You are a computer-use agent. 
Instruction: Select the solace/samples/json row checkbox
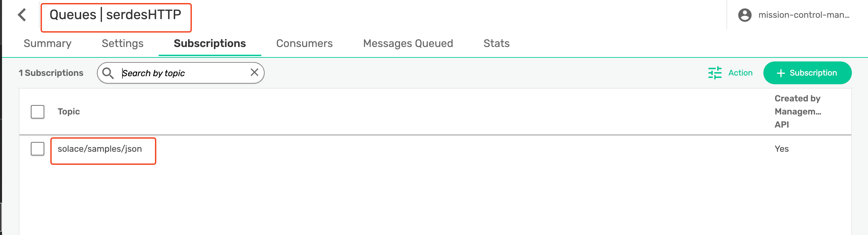(37, 148)
